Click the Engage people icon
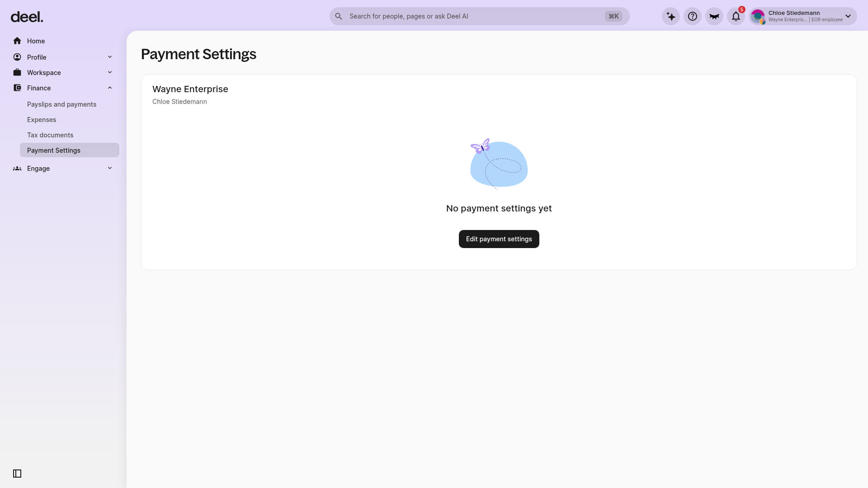This screenshot has width=868, height=488. click(x=17, y=168)
